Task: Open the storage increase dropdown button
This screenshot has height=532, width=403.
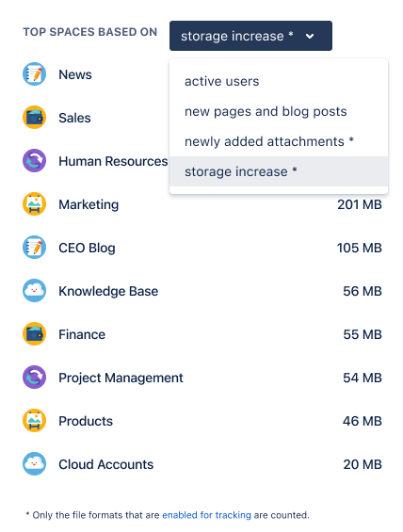Action: click(250, 36)
